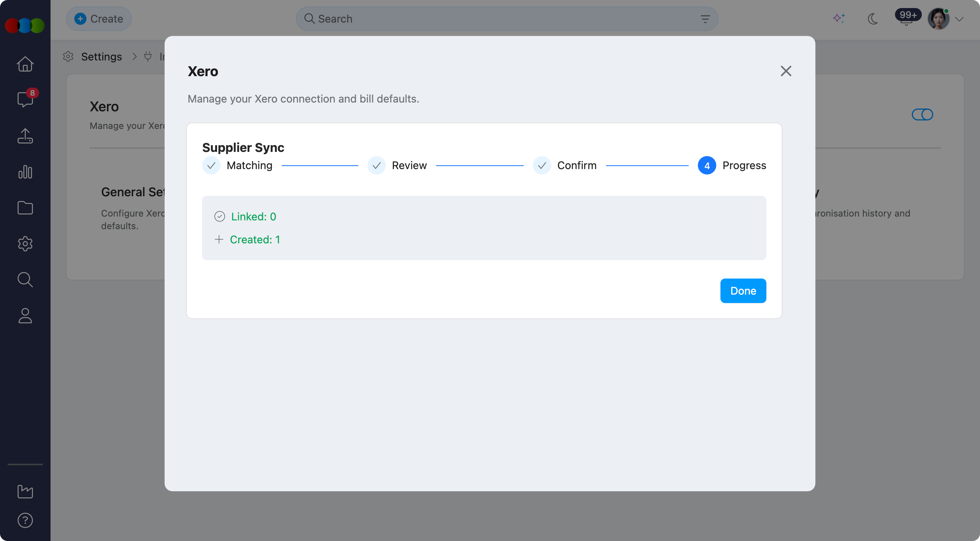Viewport: 980px width, 541px height.
Task: Click the Linked check circle icon
Action: (x=220, y=217)
